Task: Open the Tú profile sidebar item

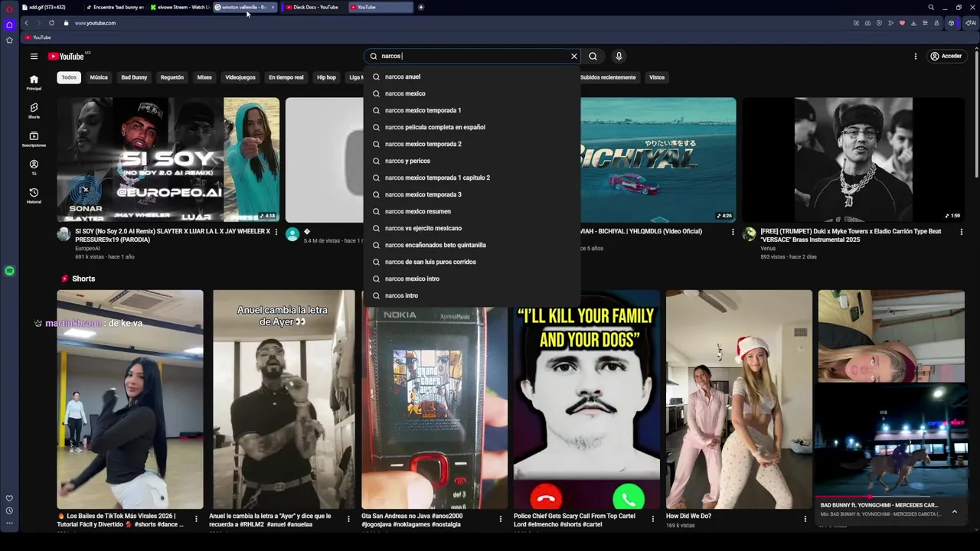Action: pos(34,168)
